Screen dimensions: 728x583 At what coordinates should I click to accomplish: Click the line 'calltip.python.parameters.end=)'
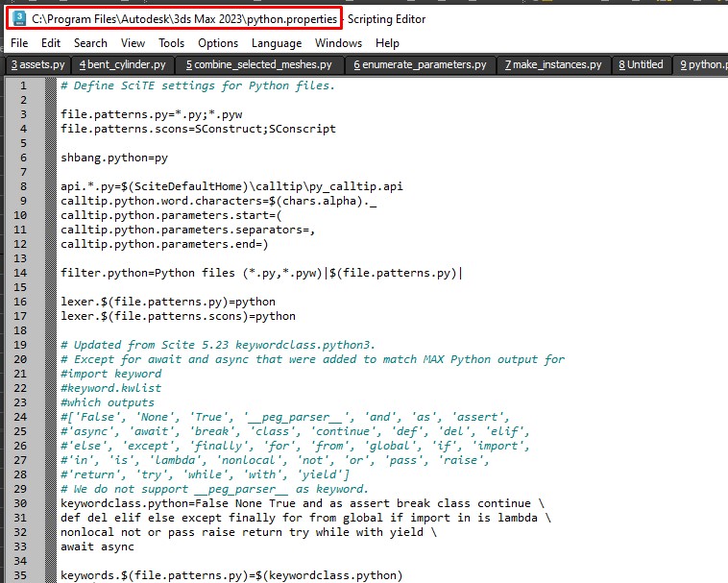(x=164, y=244)
